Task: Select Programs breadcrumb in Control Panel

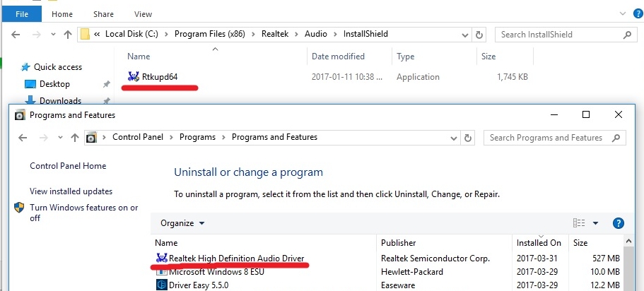Action: pos(197,137)
